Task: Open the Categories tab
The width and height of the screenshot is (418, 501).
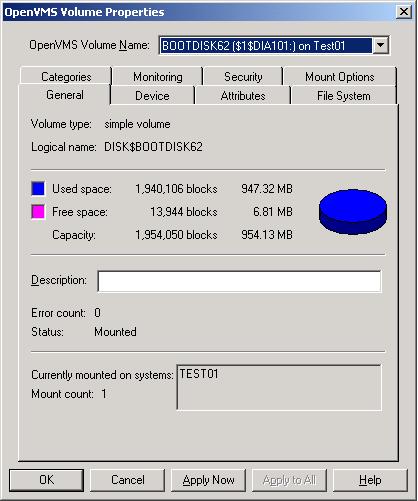Action: coord(66,76)
